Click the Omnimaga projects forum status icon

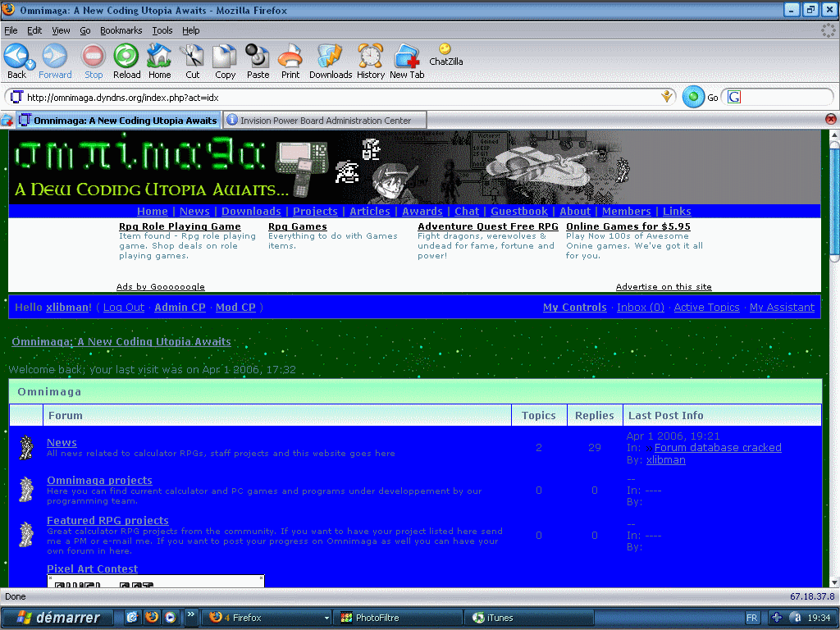tap(25, 490)
